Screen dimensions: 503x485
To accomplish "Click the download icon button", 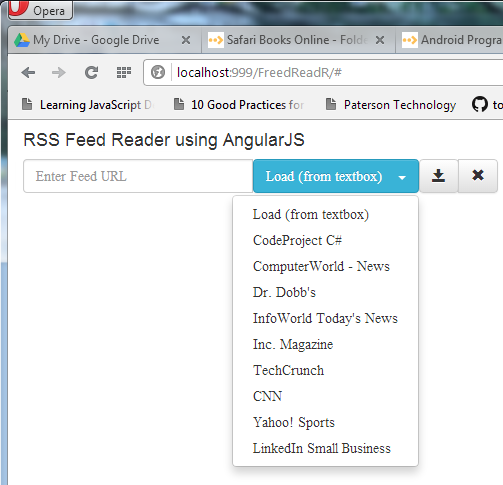I will pos(438,176).
